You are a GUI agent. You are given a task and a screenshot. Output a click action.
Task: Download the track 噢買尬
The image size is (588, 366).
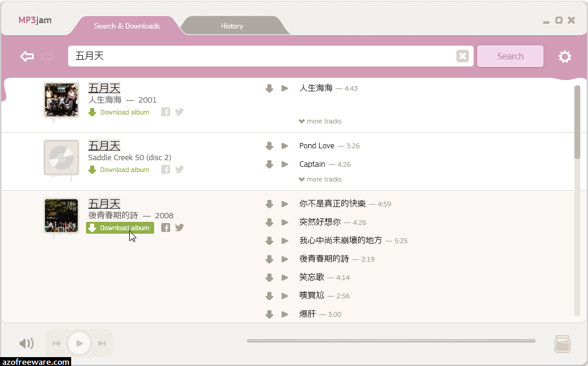point(269,296)
